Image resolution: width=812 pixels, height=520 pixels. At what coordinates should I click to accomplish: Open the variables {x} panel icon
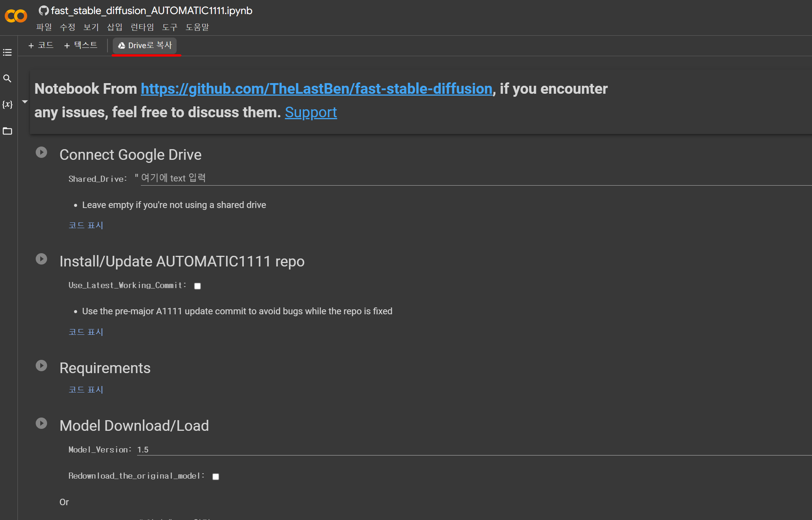click(7, 104)
